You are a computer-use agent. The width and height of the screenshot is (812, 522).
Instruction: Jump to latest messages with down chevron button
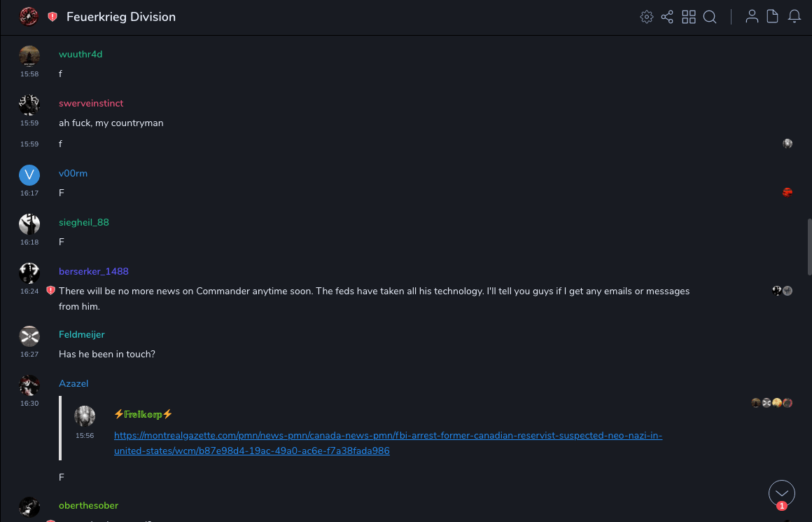[782, 493]
